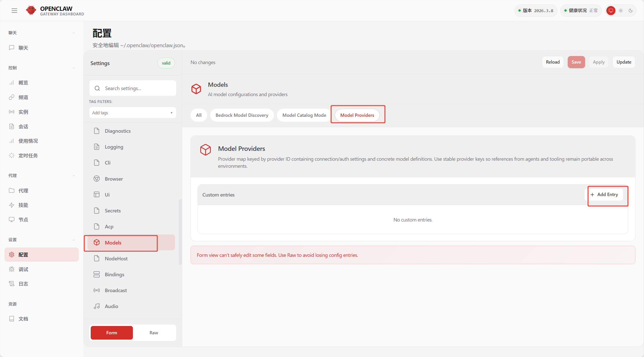
Task: Click the hamburger menu icon
Action: (x=14, y=11)
